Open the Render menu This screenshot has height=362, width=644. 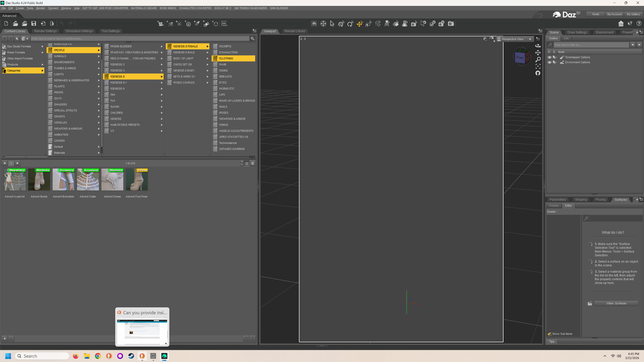click(40, 8)
